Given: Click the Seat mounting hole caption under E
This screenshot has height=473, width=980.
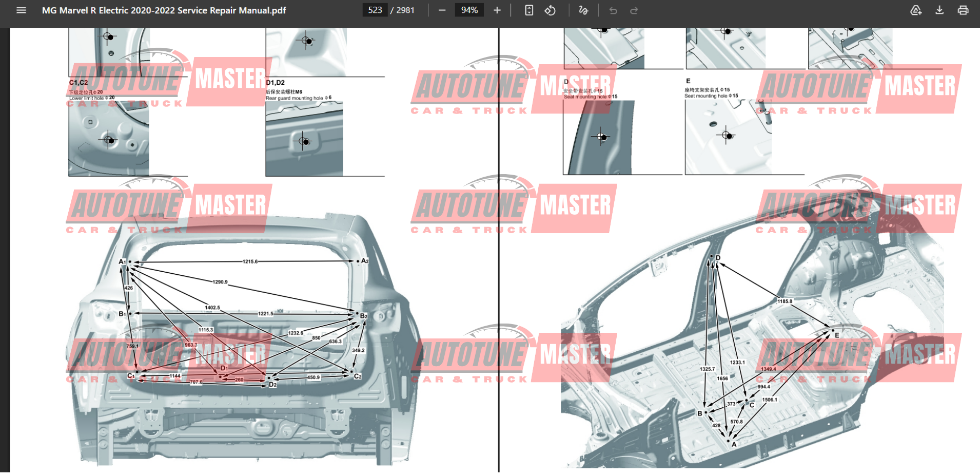Looking at the screenshot, I should [711, 96].
